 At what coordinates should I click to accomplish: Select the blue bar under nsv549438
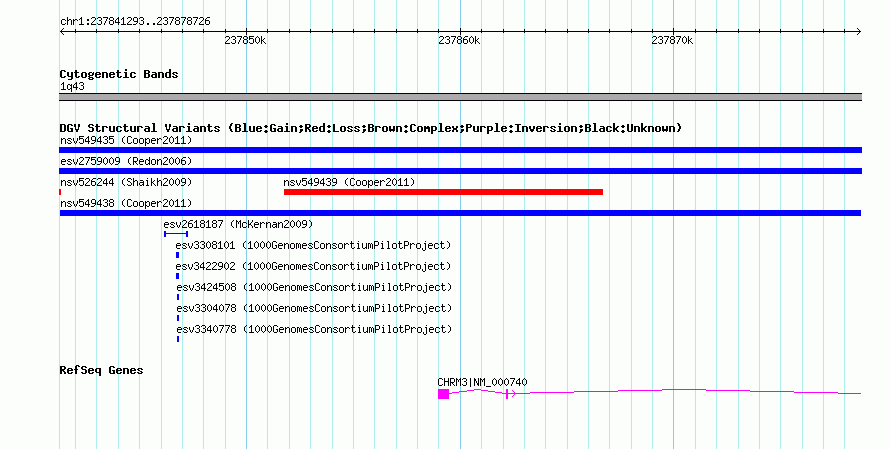(x=460, y=213)
